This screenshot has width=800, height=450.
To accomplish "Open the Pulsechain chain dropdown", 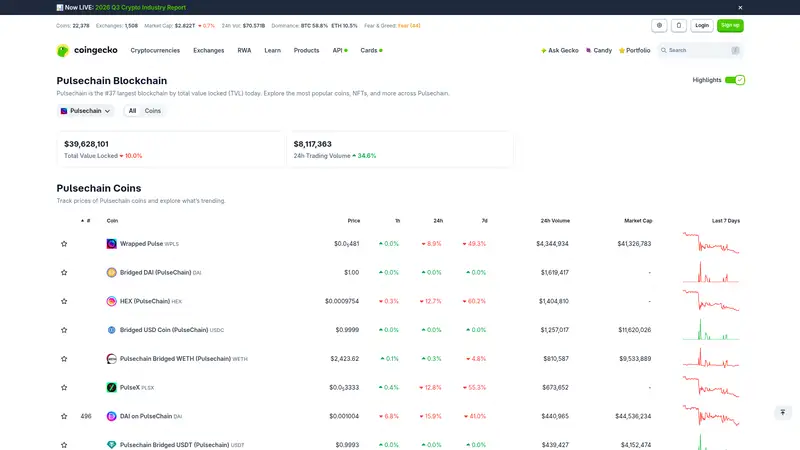I will click(85, 111).
